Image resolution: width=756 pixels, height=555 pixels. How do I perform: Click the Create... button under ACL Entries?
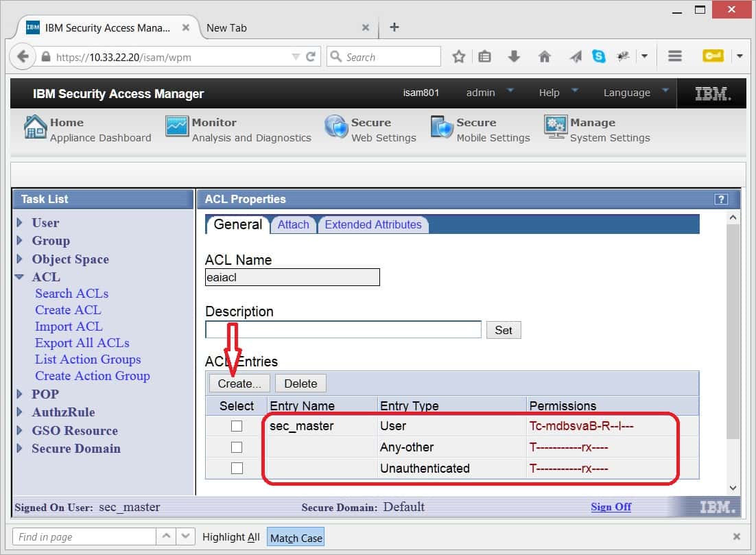tap(239, 383)
